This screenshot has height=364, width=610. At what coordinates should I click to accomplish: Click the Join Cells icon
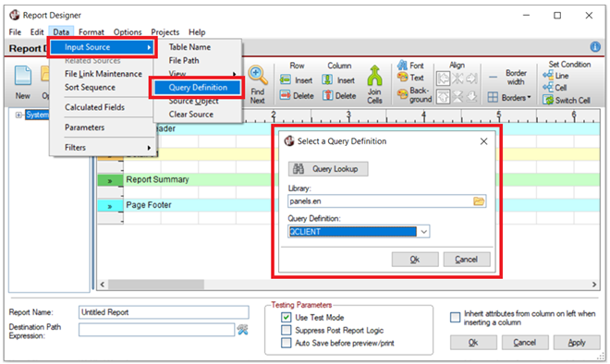[374, 76]
